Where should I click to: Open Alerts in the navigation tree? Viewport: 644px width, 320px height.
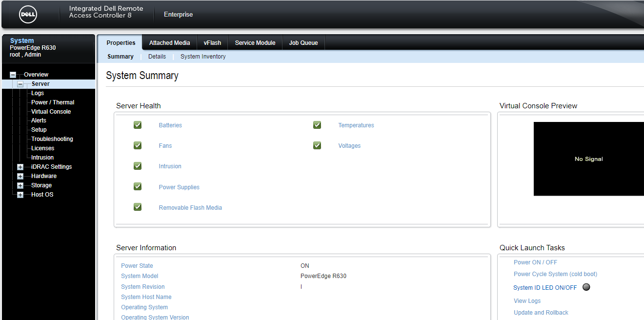[39, 120]
